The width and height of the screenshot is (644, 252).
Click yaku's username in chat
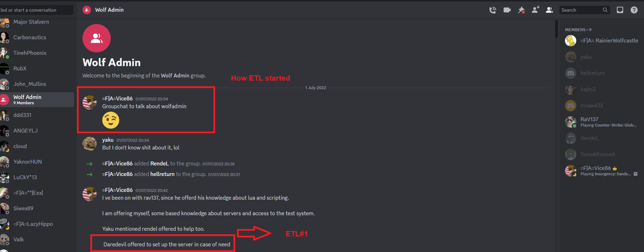coord(107,140)
